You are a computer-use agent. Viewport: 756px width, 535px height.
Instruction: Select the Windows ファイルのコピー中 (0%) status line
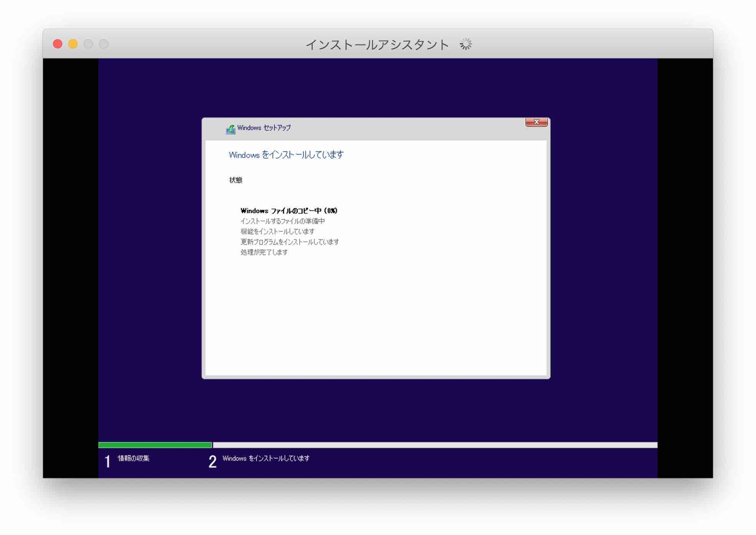click(289, 211)
